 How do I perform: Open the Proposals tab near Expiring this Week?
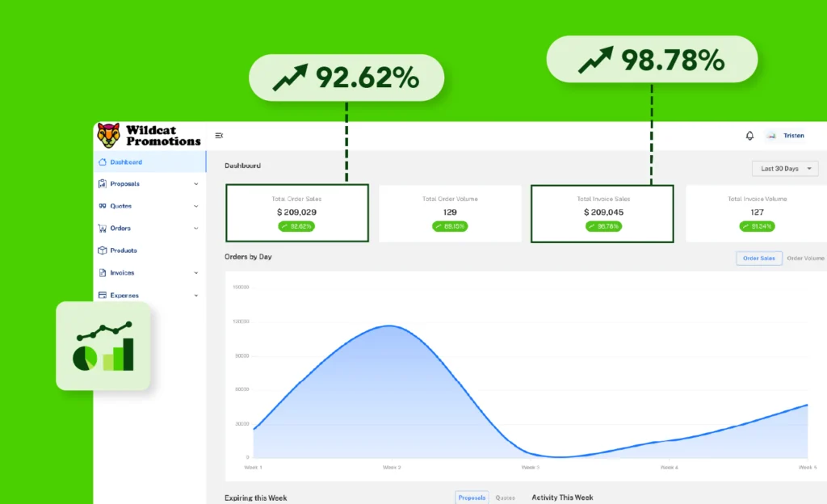click(472, 498)
